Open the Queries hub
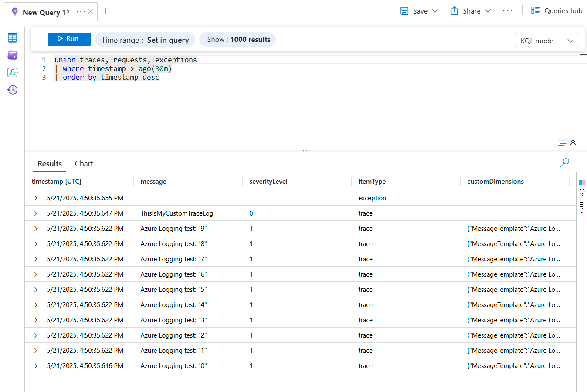This screenshot has height=392, width=587. tap(556, 11)
